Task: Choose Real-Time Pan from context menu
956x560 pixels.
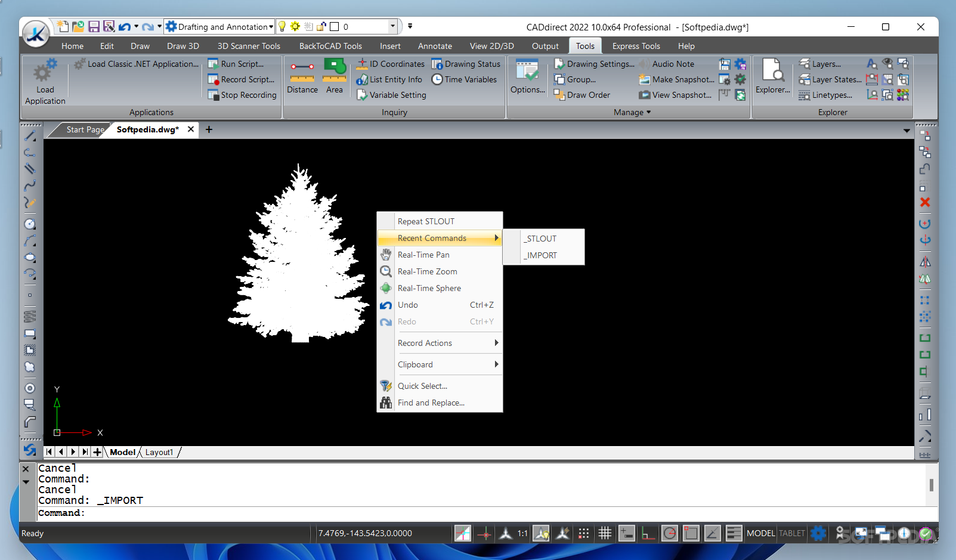Action: pyautogui.click(x=440, y=255)
